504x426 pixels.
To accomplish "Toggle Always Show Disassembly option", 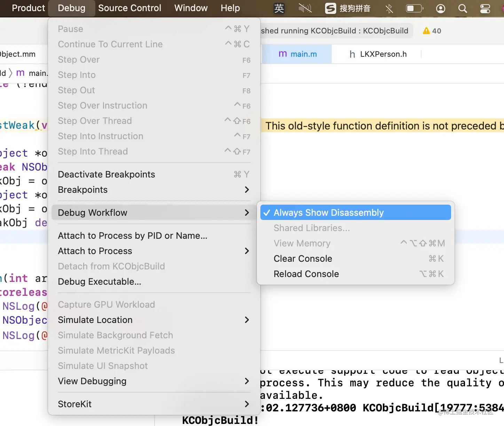I will [356, 212].
